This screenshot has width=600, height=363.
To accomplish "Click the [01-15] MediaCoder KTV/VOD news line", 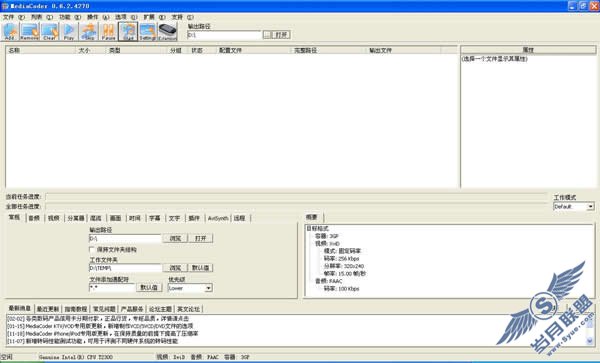I will [100, 326].
